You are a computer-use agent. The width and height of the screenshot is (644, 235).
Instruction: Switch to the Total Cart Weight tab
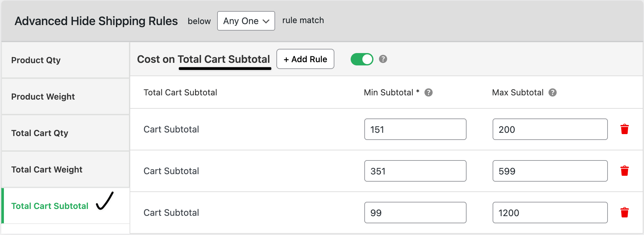47,169
